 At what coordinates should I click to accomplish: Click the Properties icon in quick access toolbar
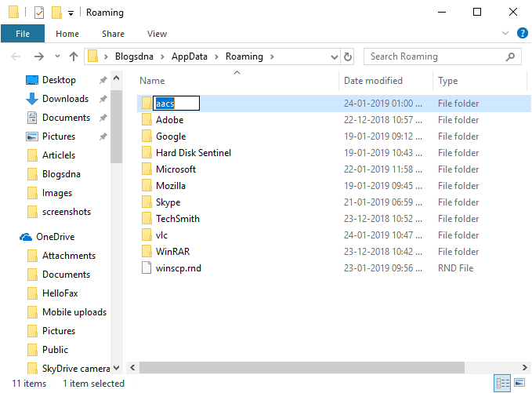pyautogui.click(x=38, y=13)
